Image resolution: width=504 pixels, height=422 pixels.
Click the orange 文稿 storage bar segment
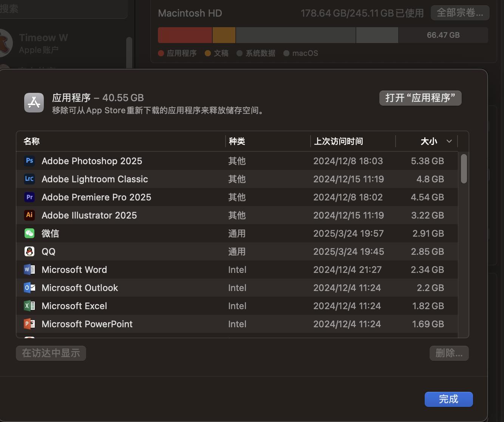tap(224, 35)
